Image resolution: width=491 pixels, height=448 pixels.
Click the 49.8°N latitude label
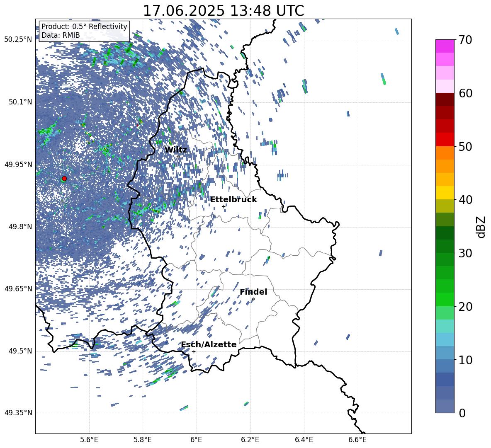[x=20, y=227]
